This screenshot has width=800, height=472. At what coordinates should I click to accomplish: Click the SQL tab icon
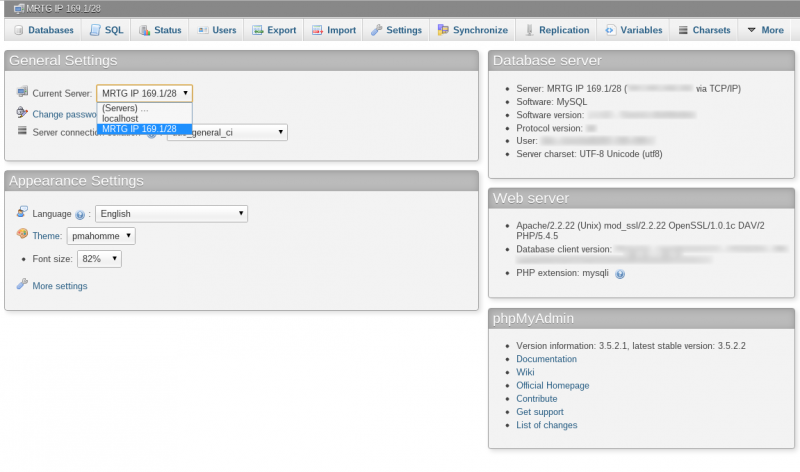pyautogui.click(x=95, y=30)
